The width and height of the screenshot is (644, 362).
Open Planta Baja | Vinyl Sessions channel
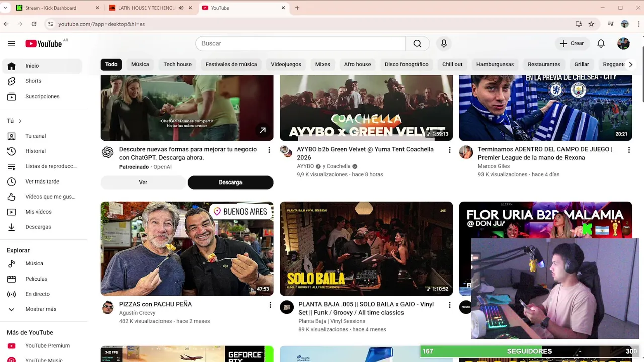[332, 321]
